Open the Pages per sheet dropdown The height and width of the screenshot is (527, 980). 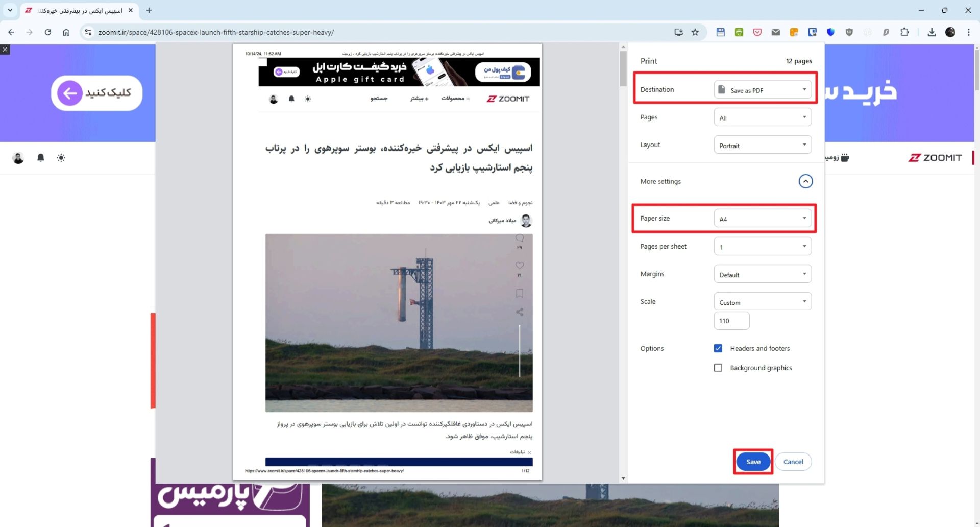click(763, 247)
